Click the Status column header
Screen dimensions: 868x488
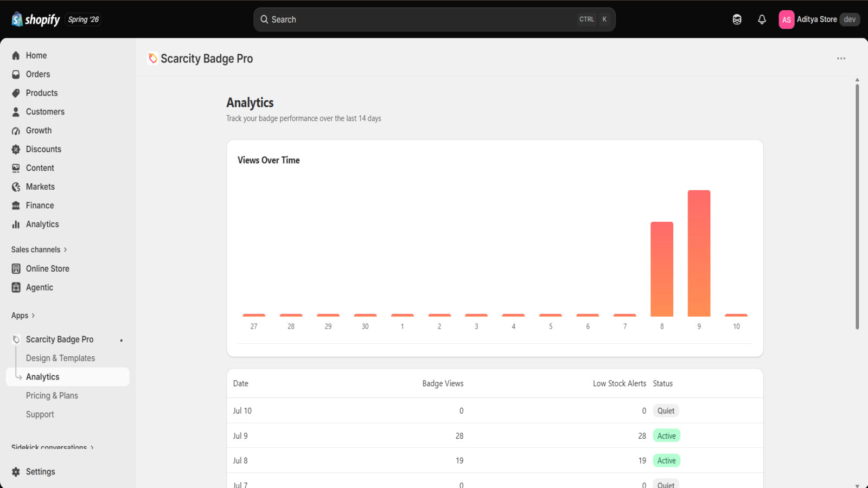tap(662, 383)
